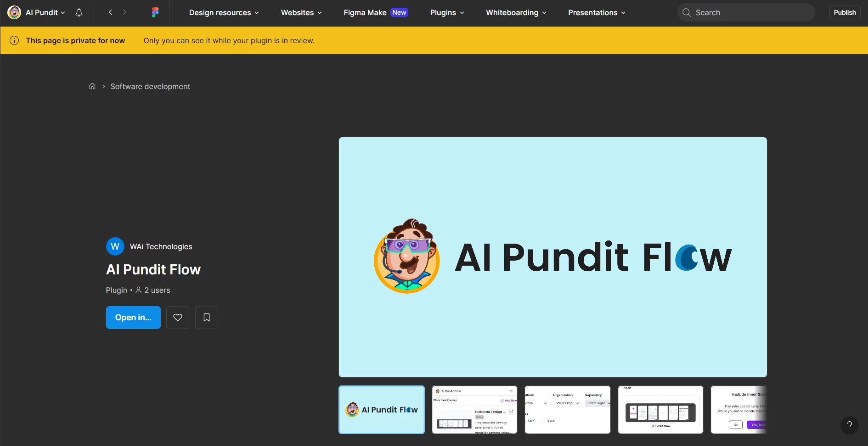Viewport: 868px width, 446px height.
Task: Go forward with the right arrow
Action: pyautogui.click(x=124, y=12)
